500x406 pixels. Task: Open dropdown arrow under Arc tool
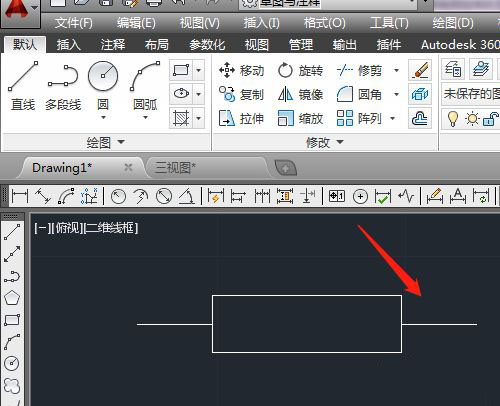[145, 117]
